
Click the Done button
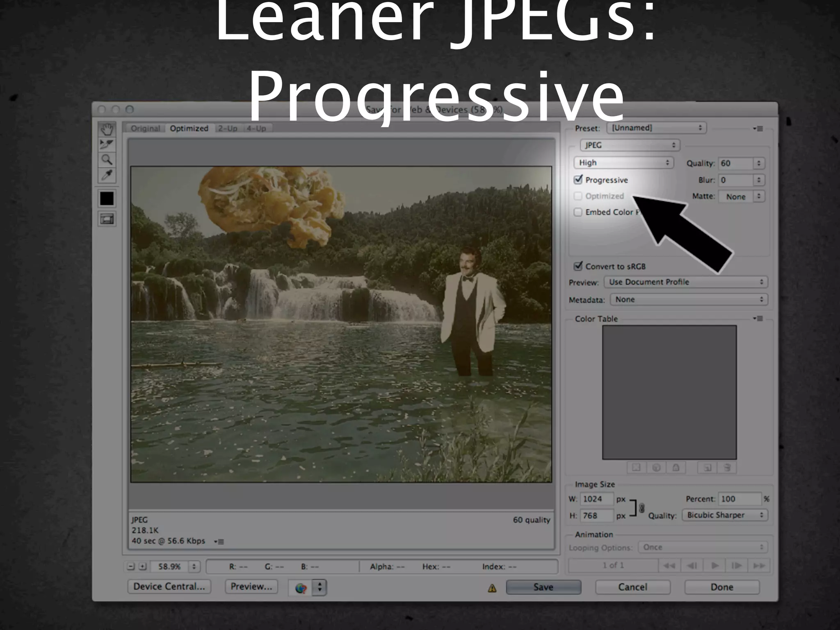point(722,587)
